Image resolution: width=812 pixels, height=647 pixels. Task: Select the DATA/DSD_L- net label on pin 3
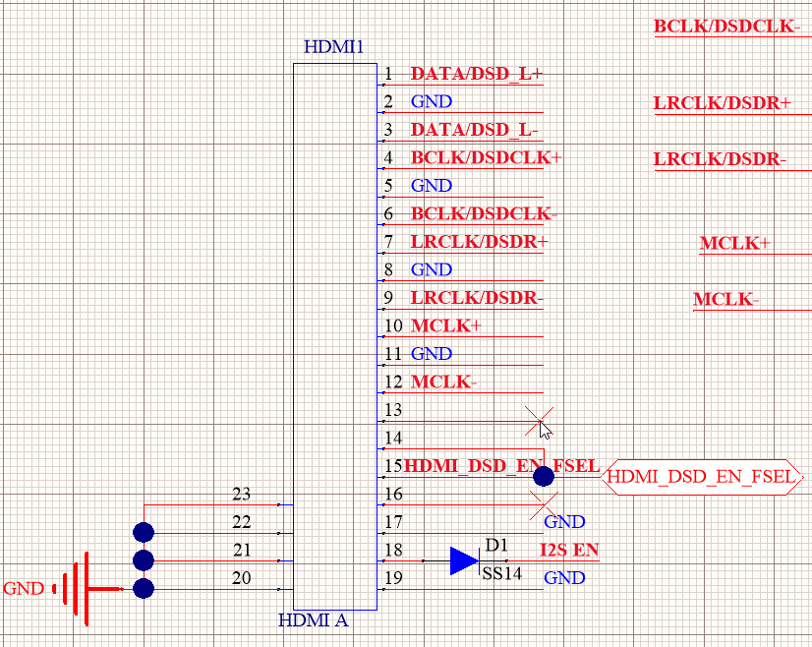(474, 130)
